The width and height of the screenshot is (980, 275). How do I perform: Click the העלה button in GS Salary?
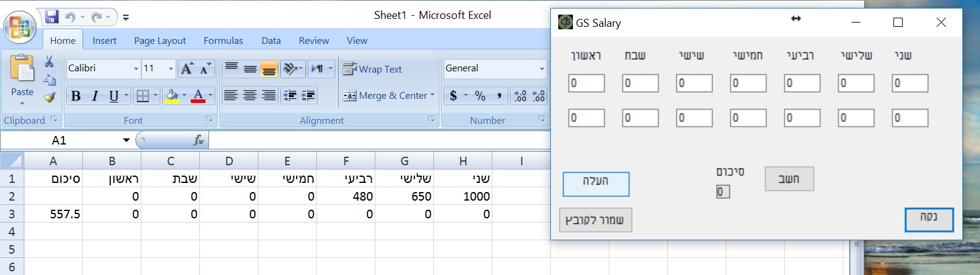click(x=596, y=184)
